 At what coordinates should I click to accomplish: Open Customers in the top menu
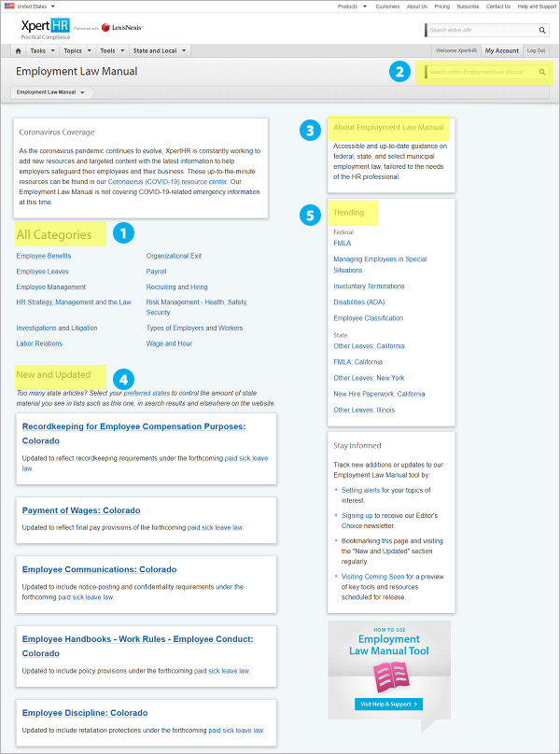point(387,7)
